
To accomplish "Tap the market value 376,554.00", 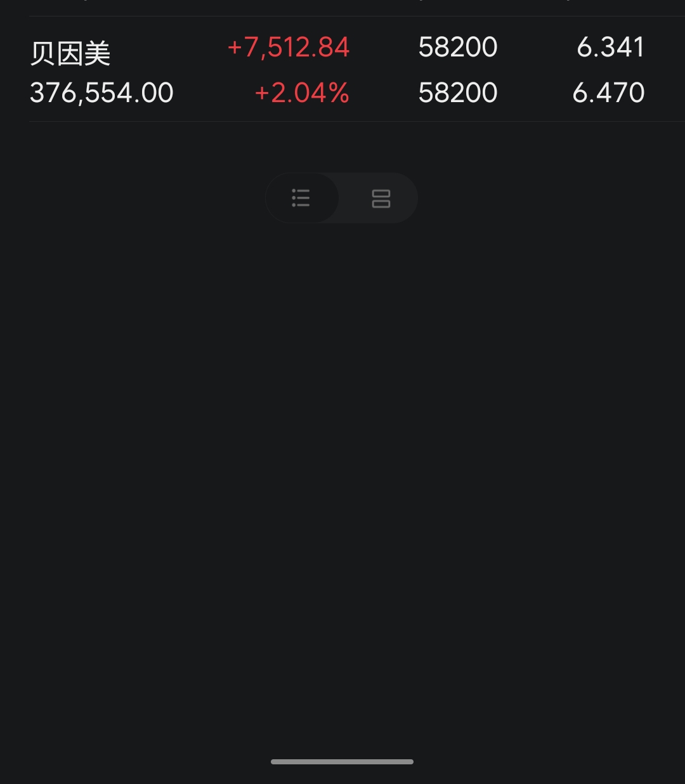I will [101, 93].
